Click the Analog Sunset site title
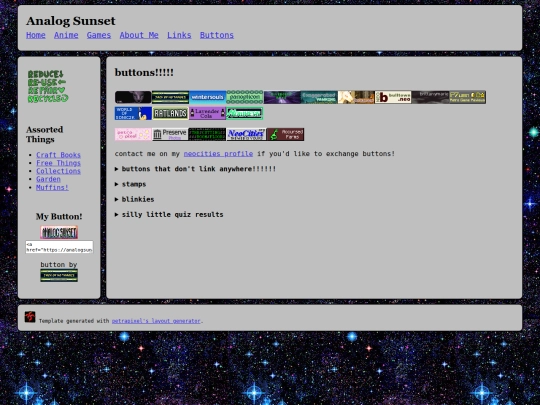 71,21
